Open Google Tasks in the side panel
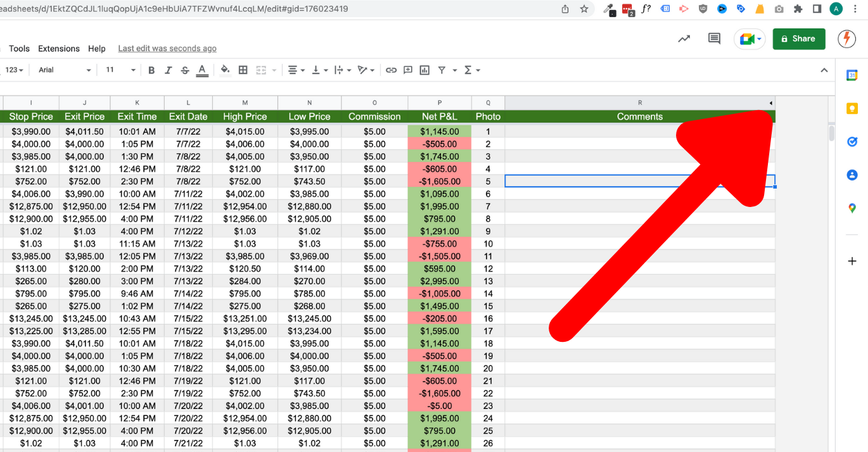868x452 pixels. (x=852, y=142)
